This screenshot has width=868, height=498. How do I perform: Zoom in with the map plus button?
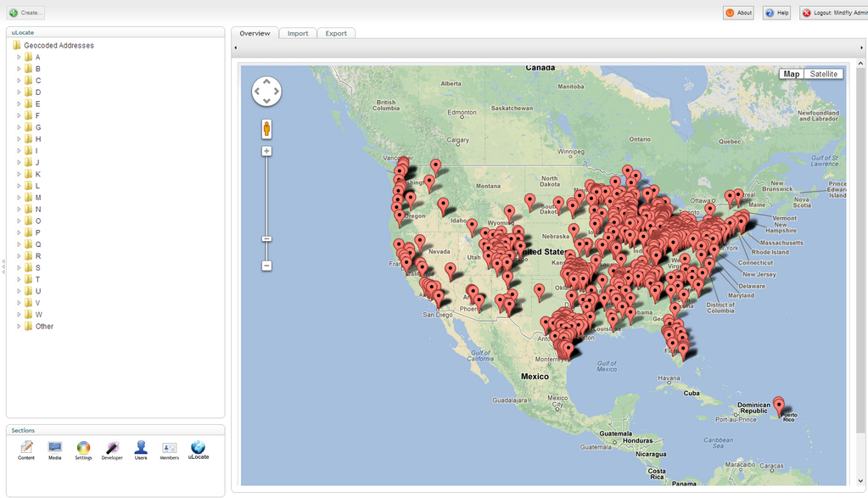266,151
